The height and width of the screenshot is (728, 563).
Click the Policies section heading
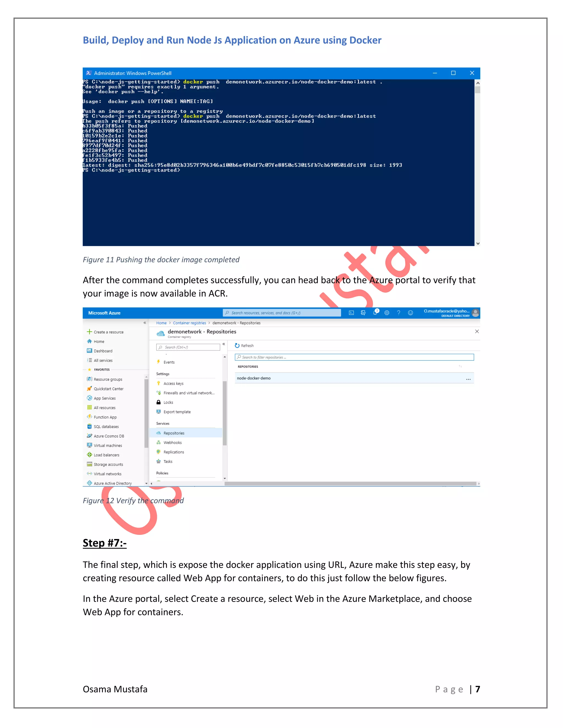[162, 473]
